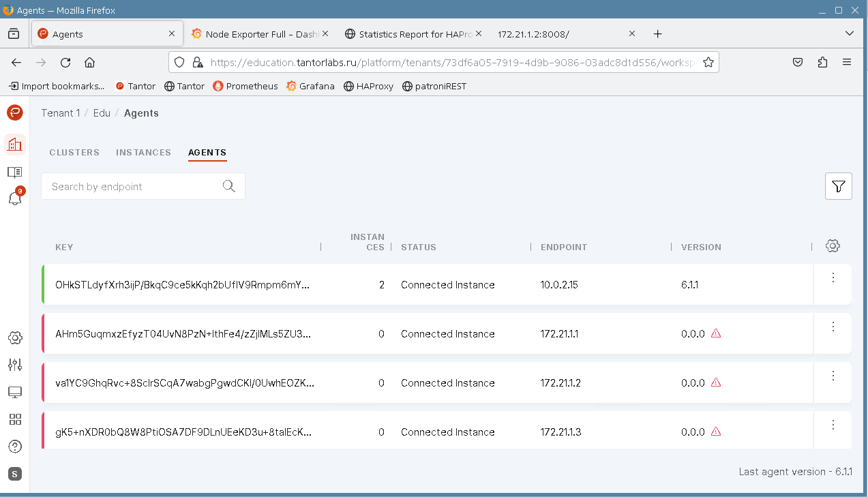Click the Grafana bookmark
The width and height of the screenshot is (868, 497).
point(310,86)
